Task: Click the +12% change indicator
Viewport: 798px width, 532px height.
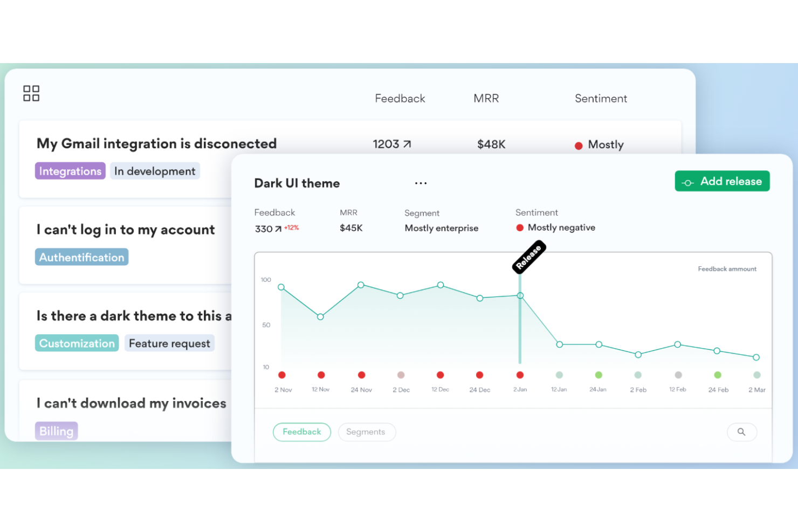Action: point(292,227)
